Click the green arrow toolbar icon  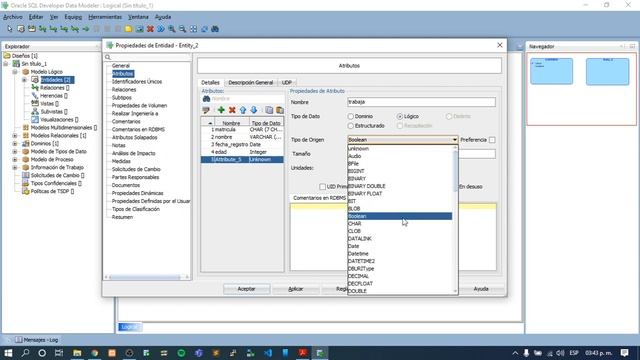click(x=86, y=29)
